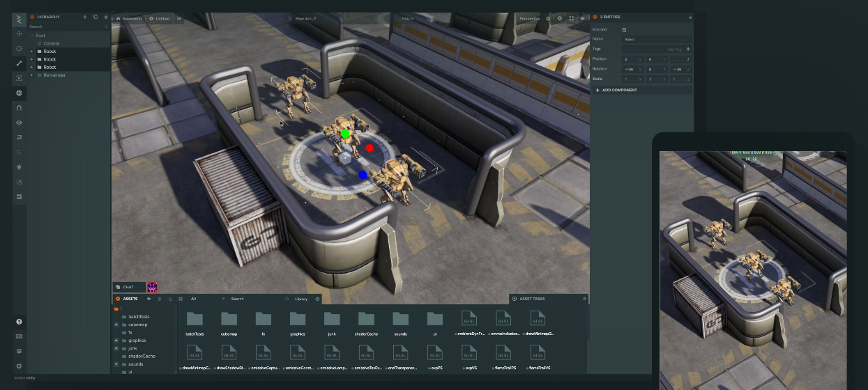Open the Chat panel tab
Screen dimensions: 868x390
click(128, 287)
